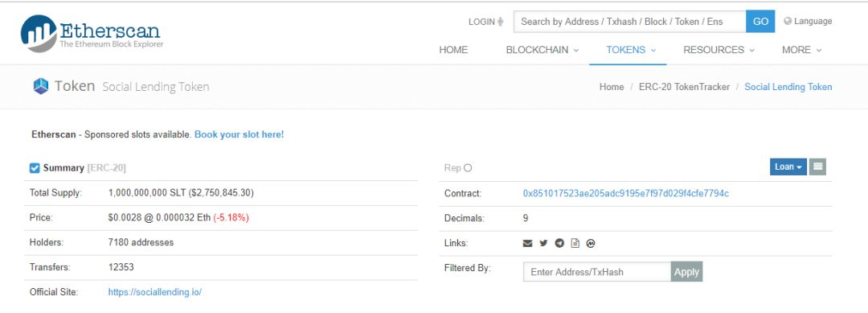
Task: Open the Telegram link icon
Action: click(x=559, y=243)
